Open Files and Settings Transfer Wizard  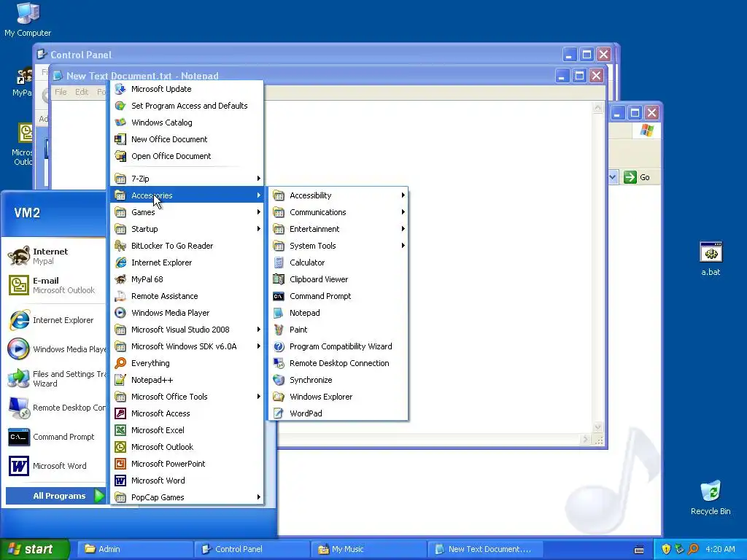tap(55, 378)
